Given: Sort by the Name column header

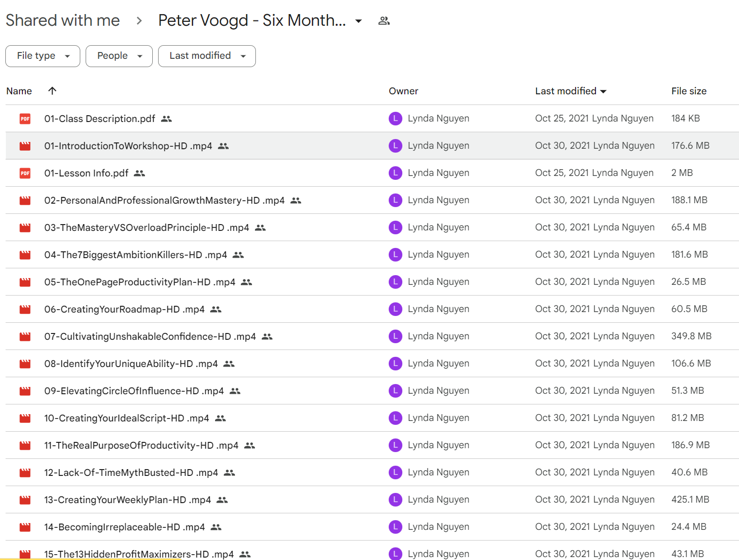Looking at the screenshot, I should [19, 91].
